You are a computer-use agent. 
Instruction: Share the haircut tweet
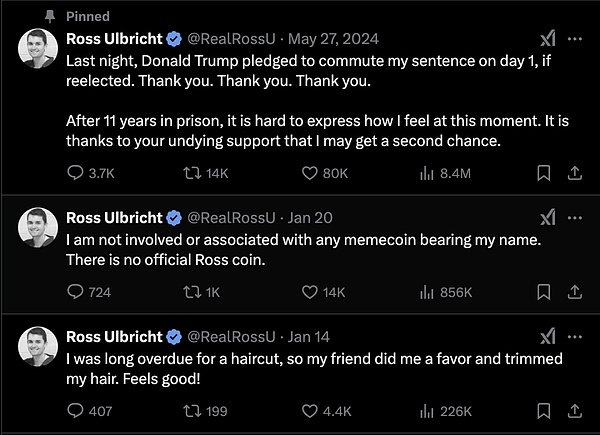[x=574, y=411]
